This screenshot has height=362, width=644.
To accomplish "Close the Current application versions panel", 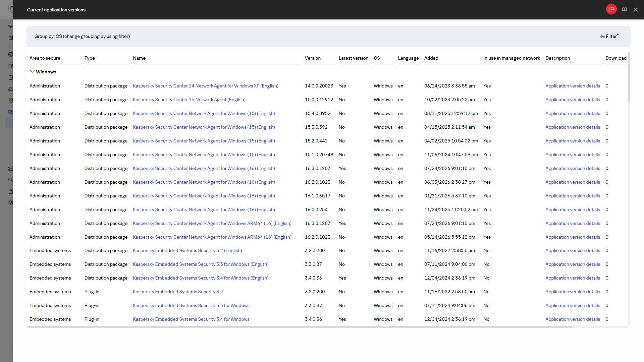I will point(636,10).
